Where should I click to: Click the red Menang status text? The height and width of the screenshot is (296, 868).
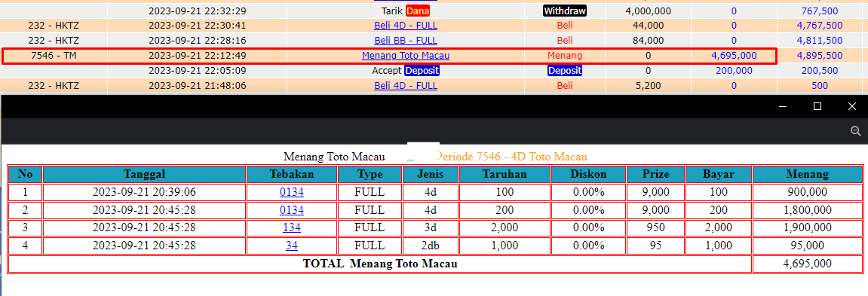point(565,56)
